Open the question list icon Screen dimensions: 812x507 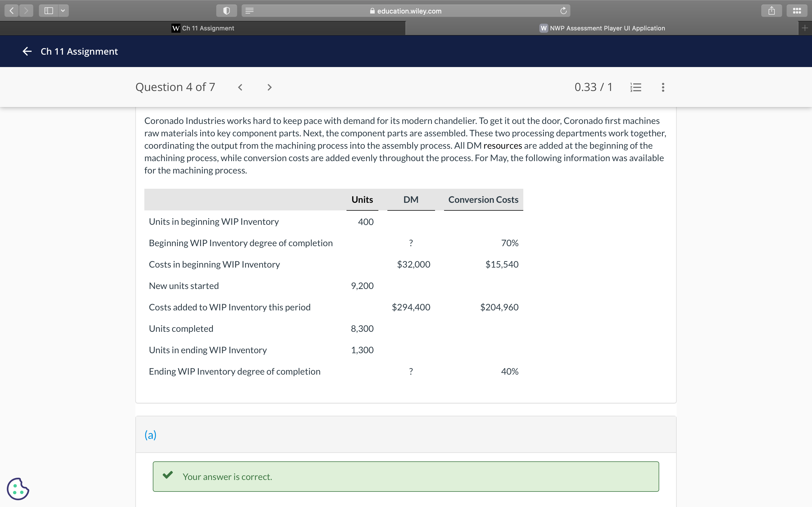click(635, 87)
